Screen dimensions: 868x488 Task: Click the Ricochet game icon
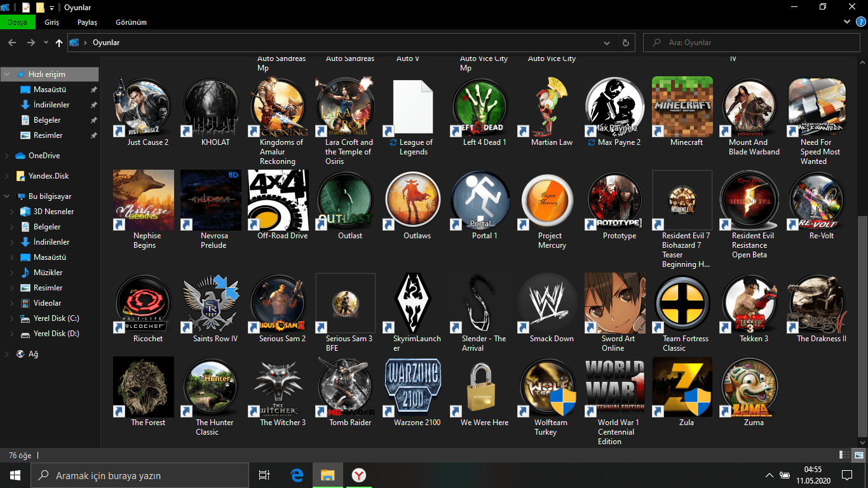144,303
